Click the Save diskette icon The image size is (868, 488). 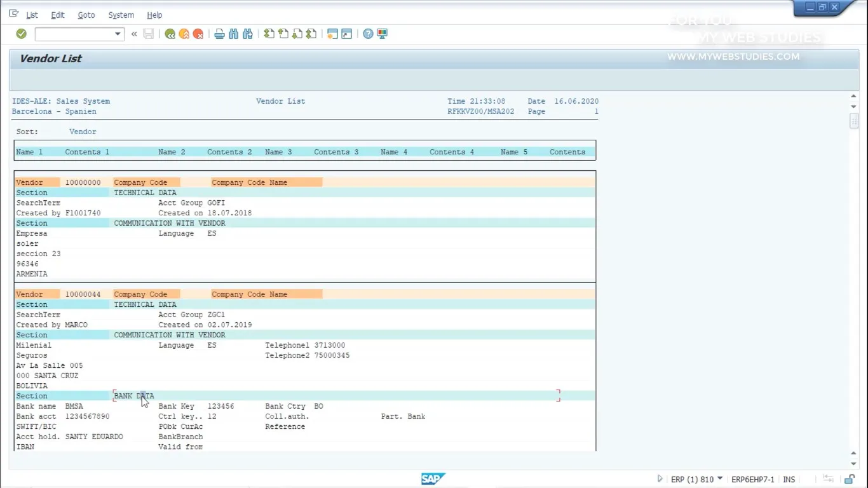149,34
